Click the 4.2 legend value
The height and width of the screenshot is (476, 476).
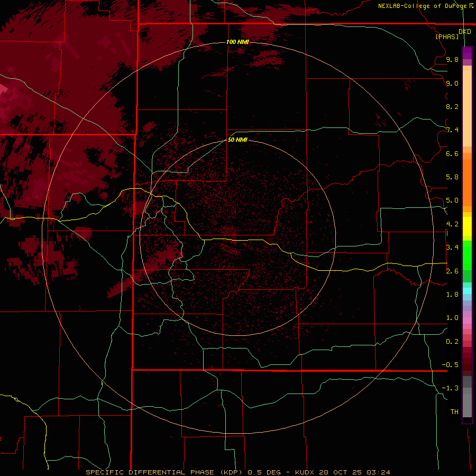[x=452, y=224]
